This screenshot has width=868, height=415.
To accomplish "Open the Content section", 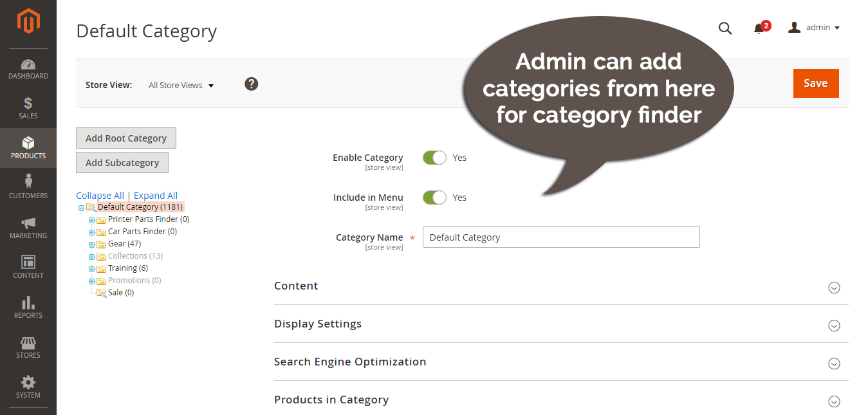I will [x=28, y=267].
